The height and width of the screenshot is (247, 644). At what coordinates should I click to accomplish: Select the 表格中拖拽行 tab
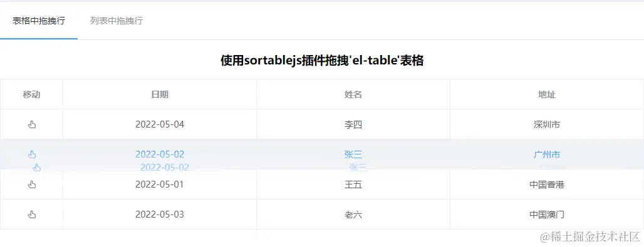click(x=39, y=21)
